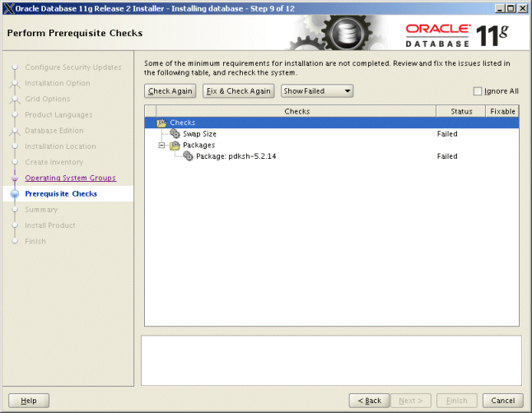
Task: Click the Packages folder icon
Action: point(175,145)
